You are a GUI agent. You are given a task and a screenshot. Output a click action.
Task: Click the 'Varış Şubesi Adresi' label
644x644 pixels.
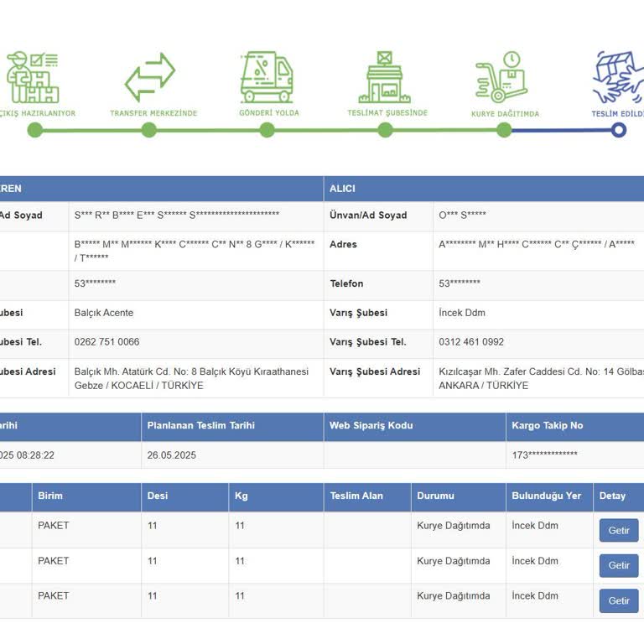click(375, 371)
